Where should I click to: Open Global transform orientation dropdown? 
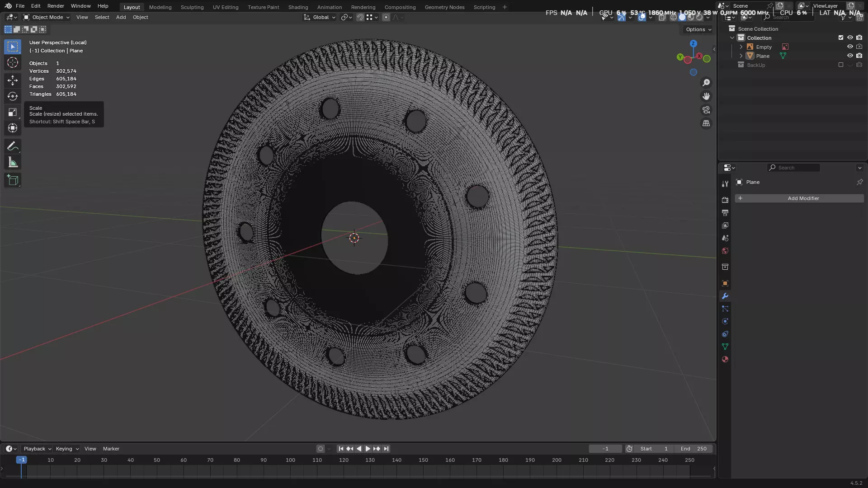pyautogui.click(x=320, y=17)
